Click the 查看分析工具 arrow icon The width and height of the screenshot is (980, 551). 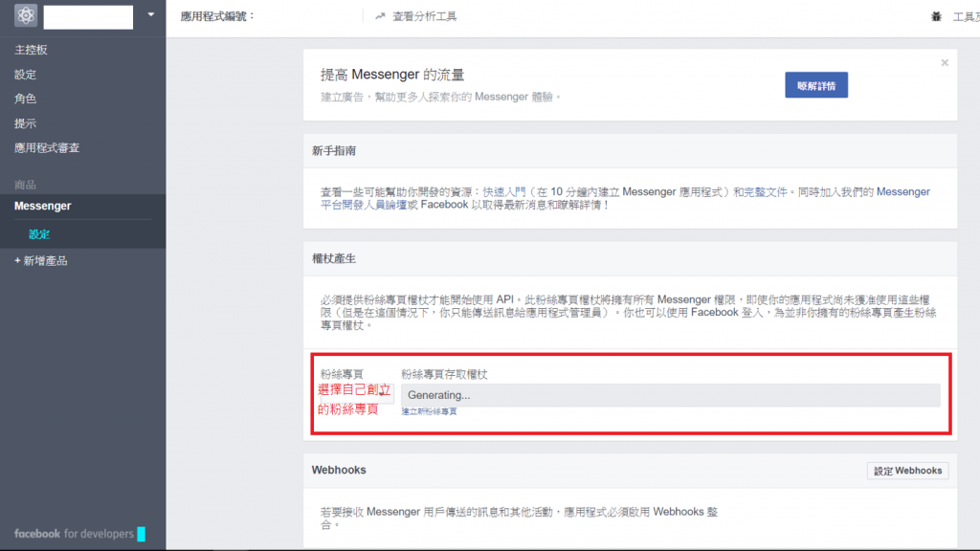[380, 16]
